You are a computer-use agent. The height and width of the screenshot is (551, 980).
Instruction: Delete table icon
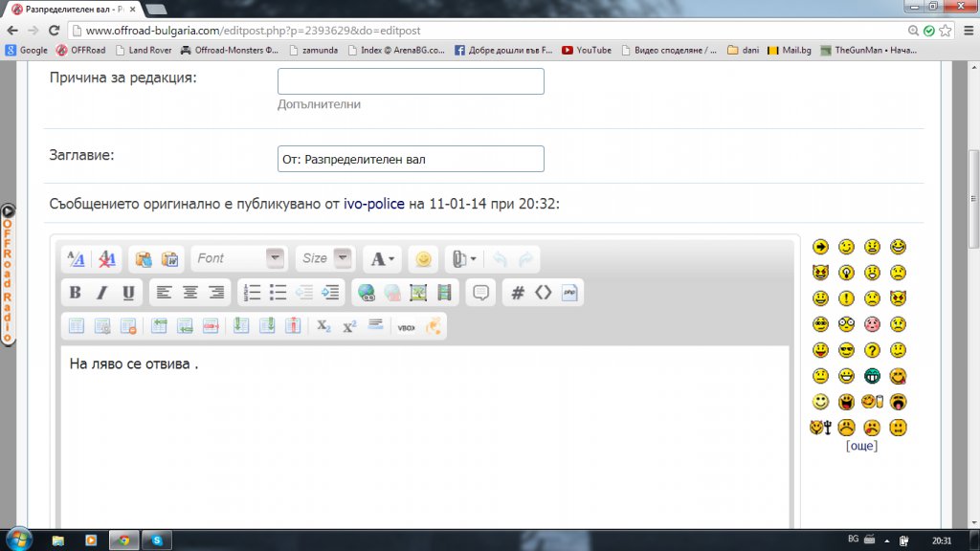point(129,326)
